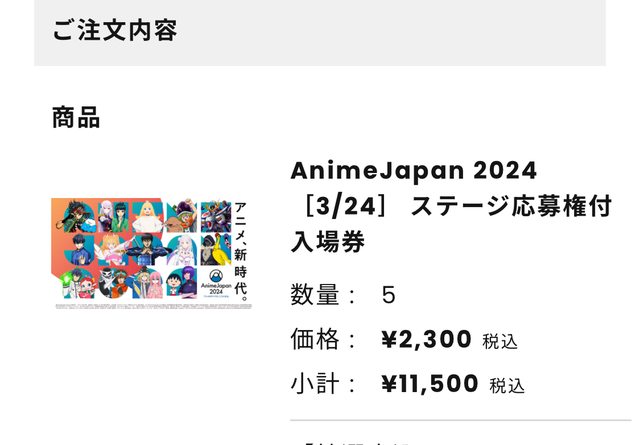640x445 pixels.
Task: Click the 商品 heading
Action: [x=76, y=117]
